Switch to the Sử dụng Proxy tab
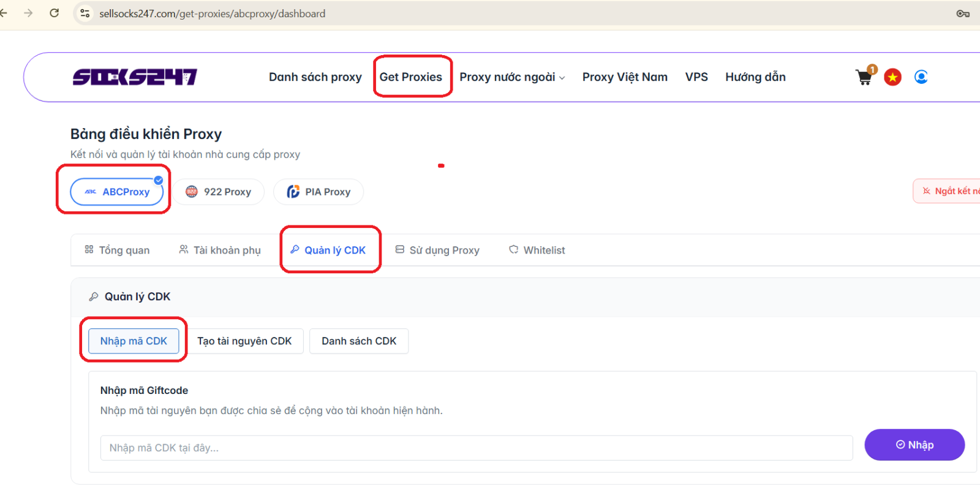The height and width of the screenshot is (495, 980). point(437,250)
